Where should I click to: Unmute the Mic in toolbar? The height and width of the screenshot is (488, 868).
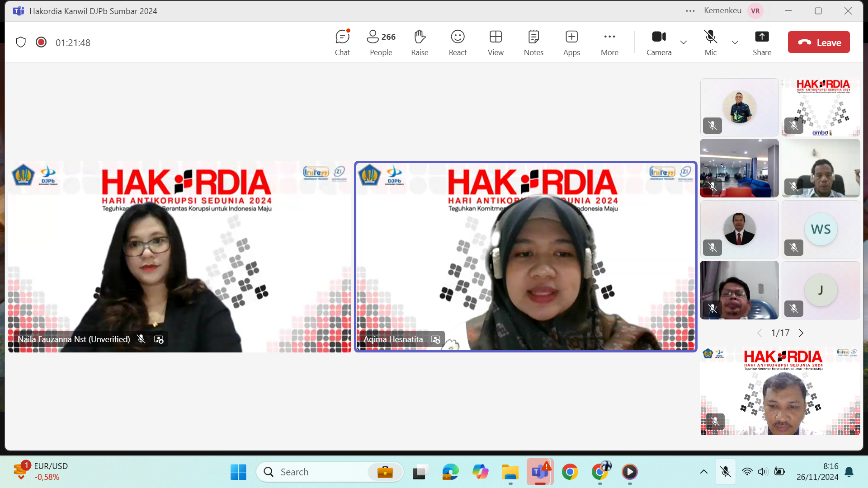click(710, 43)
